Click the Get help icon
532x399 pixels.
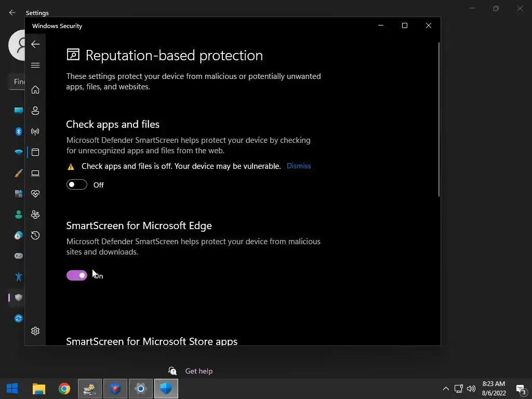[172, 371]
